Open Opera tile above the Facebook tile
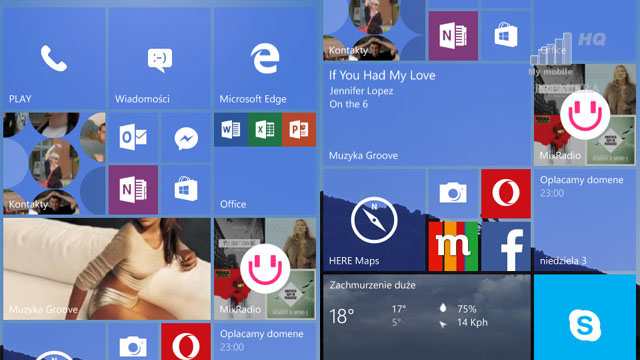Image resolution: width=640 pixels, height=360 pixels. pyautogui.click(x=506, y=194)
